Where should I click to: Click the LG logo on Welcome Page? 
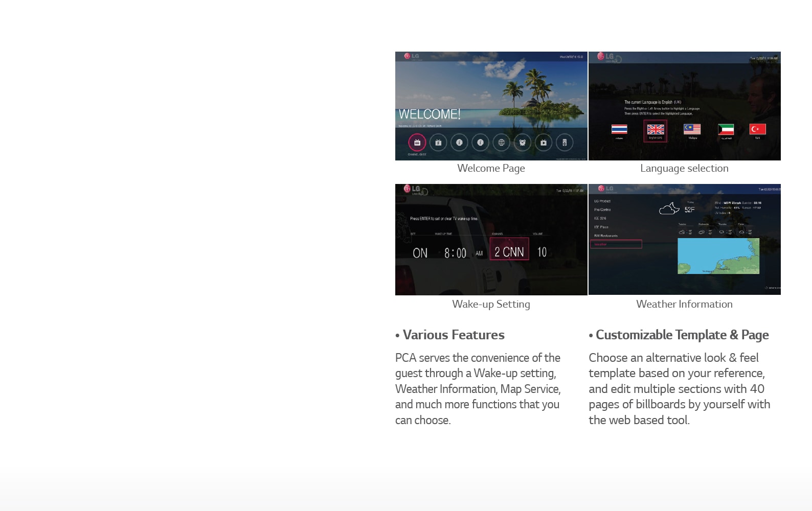point(412,56)
